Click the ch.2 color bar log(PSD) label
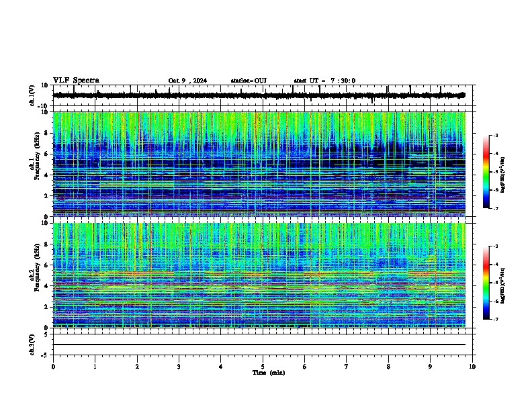532x411 pixels. click(503, 285)
